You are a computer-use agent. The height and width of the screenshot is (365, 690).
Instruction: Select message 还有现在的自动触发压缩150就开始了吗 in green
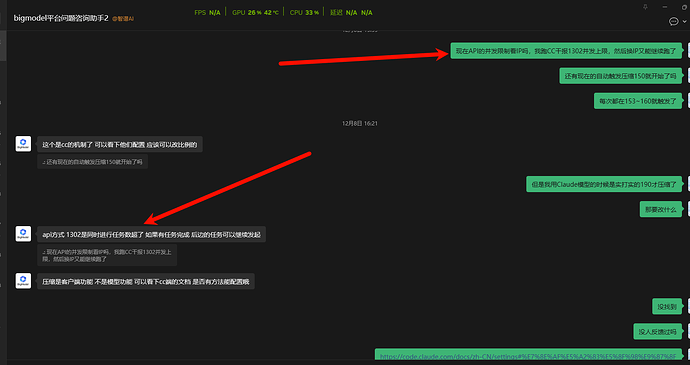[620, 76]
